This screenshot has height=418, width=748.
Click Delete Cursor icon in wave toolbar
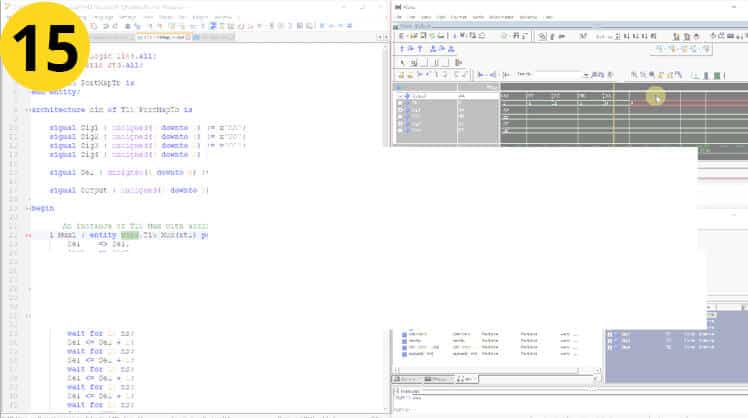[x=409, y=75]
